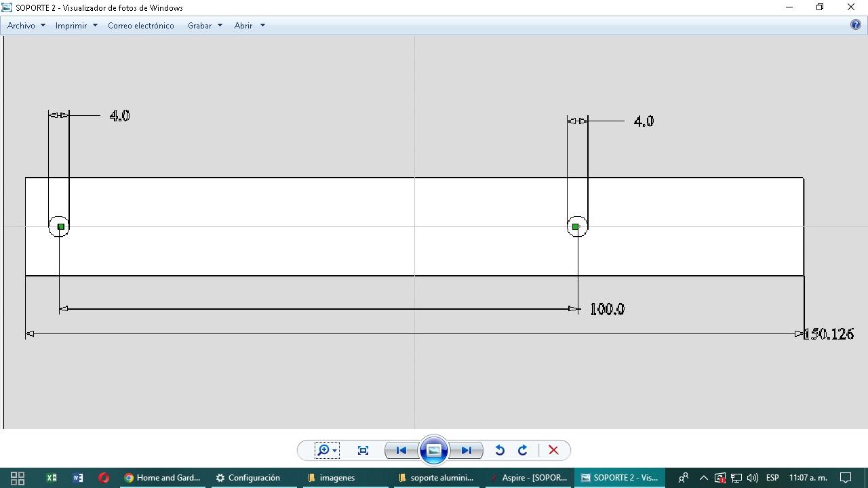The image size is (868, 488).
Task: Click the 100.0 dimension label
Action: tap(607, 309)
